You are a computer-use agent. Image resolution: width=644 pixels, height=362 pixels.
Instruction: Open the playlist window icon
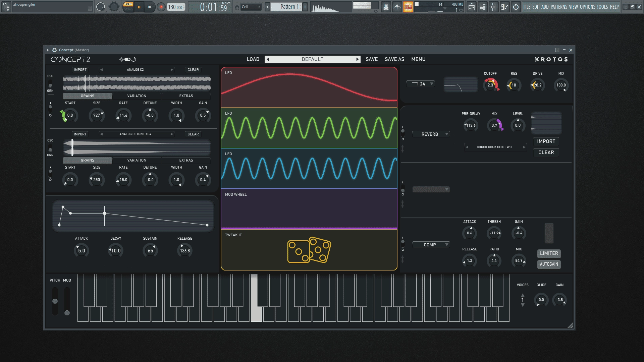point(472,7)
